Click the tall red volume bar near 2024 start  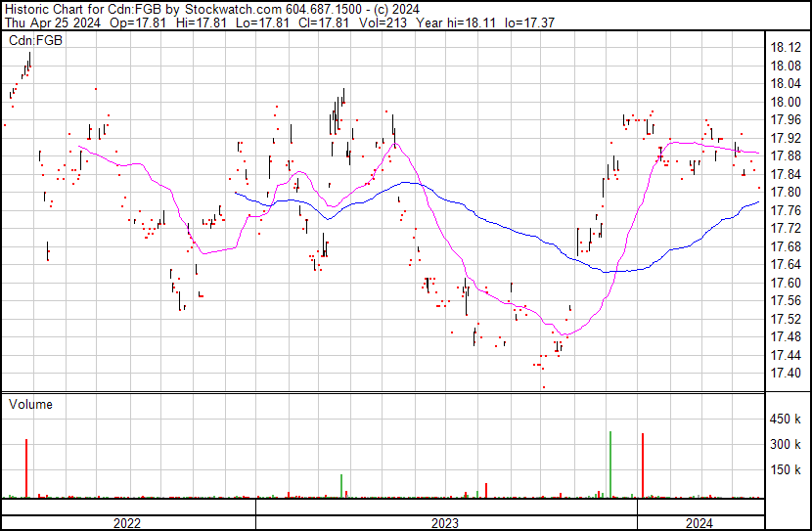(643, 465)
